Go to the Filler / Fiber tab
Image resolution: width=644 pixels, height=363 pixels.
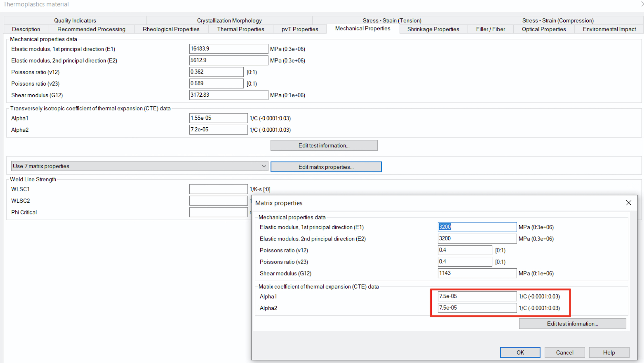(490, 29)
